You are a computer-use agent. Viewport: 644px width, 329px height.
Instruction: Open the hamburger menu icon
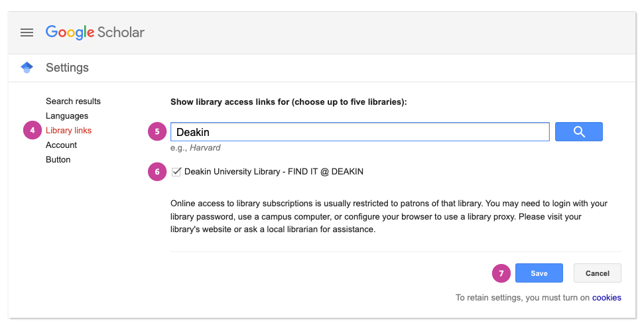pos(27,33)
